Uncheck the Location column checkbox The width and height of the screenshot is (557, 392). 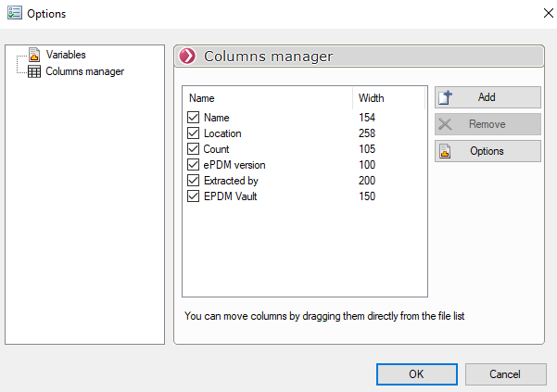[194, 133]
